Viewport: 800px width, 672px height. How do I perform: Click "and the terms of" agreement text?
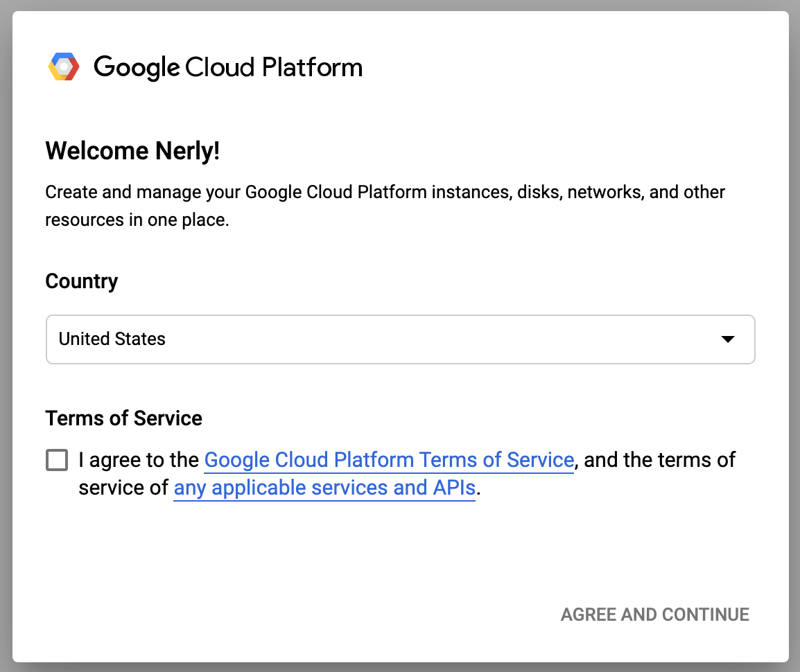[x=660, y=460]
